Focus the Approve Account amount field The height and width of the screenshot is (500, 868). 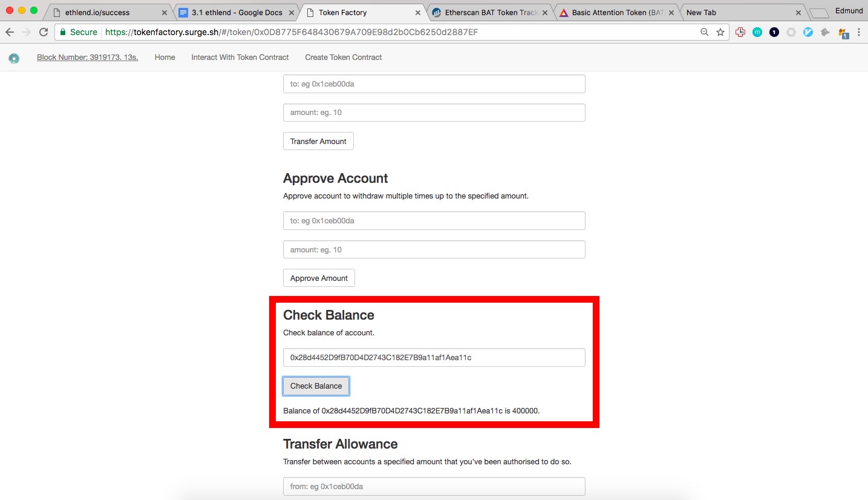[434, 249]
